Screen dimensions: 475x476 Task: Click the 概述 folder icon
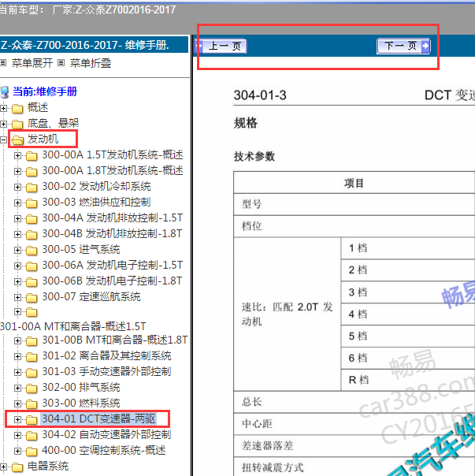pyautogui.click(x=17, y=108)
